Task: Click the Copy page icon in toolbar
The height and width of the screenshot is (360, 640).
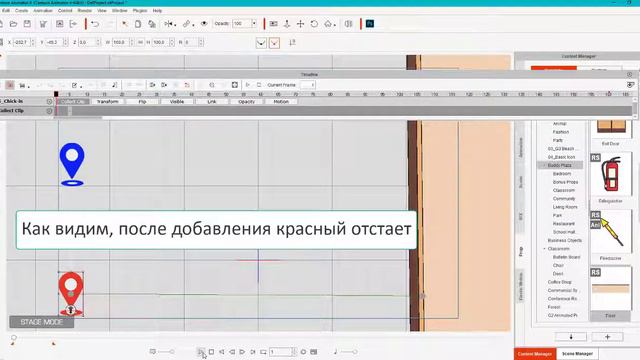Action: point(138,24)
